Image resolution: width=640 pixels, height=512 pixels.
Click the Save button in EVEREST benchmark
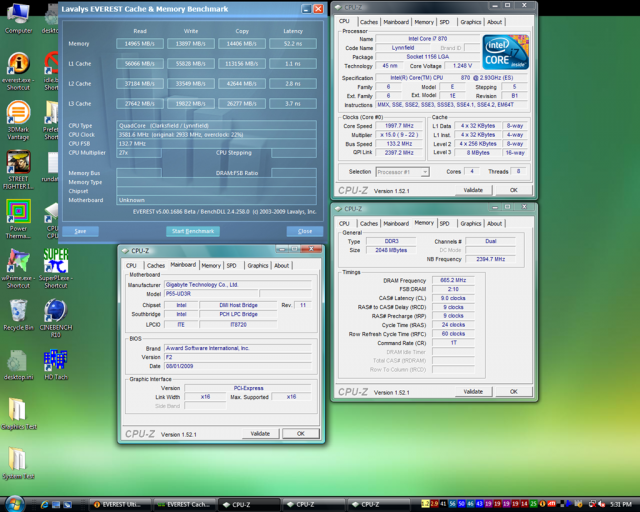tap(80, 232)
